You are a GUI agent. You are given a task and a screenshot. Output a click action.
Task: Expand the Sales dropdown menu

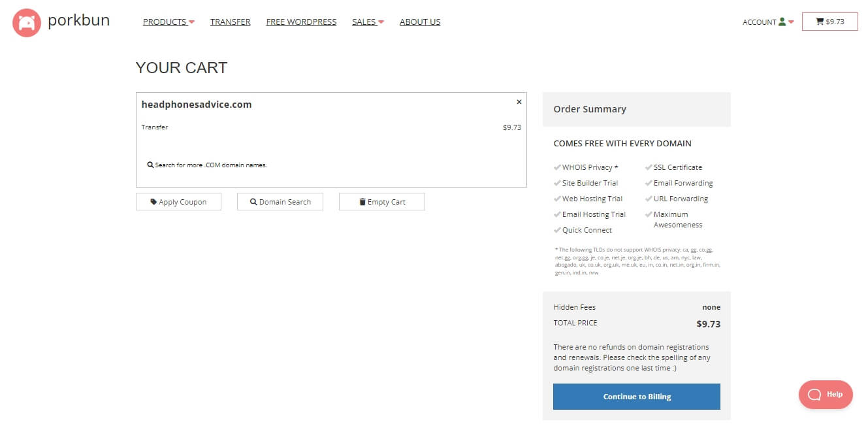coord(368,22)
